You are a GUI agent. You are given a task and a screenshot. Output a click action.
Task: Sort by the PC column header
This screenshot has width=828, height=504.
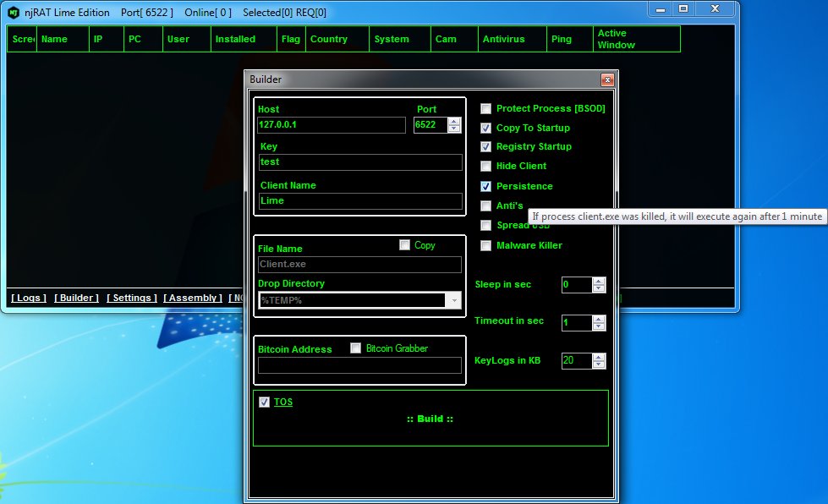pyautogui.click(x=143, y=39)
